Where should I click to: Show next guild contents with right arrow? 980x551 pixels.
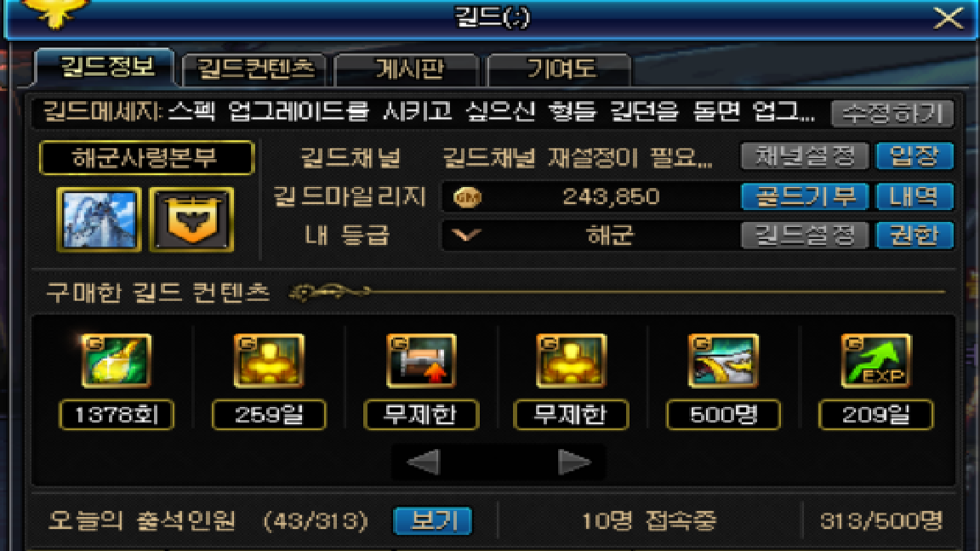[x=573, y=463]
